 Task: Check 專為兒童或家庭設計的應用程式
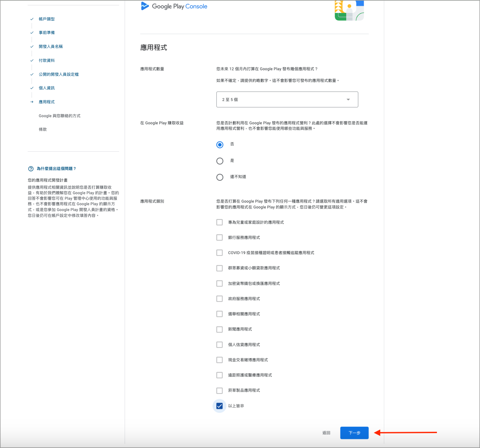point(220,222)
